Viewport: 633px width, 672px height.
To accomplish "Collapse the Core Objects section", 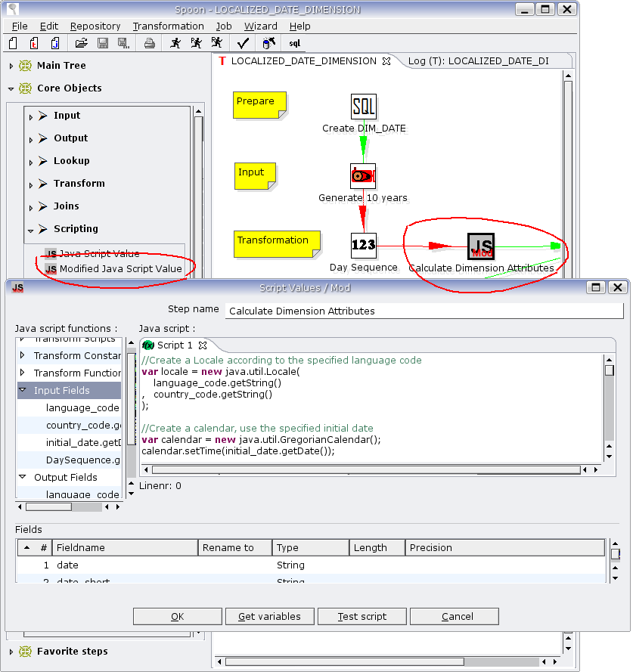I will pyautogui.click(x=11, y=88).
